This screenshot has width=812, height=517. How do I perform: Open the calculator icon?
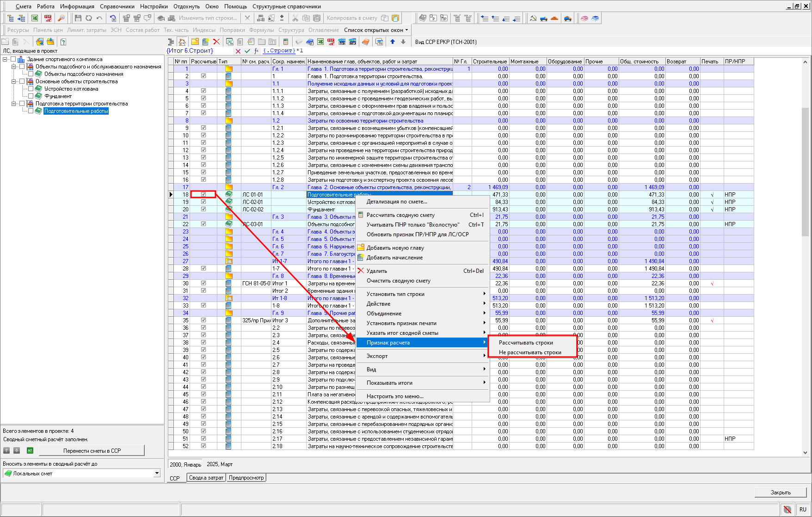point(286,42)
